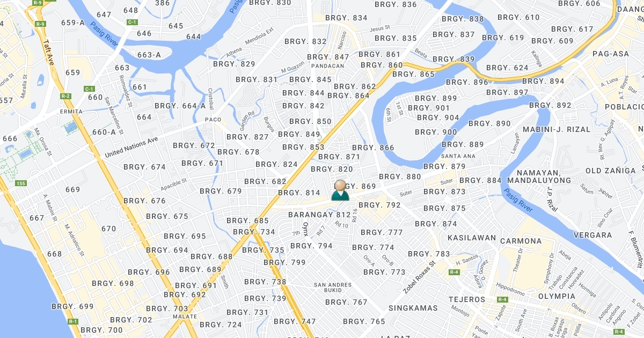Click the R-4 shield near Tejeros label
The width and height of the screenshot is (644, 338).
click(502, 299)
